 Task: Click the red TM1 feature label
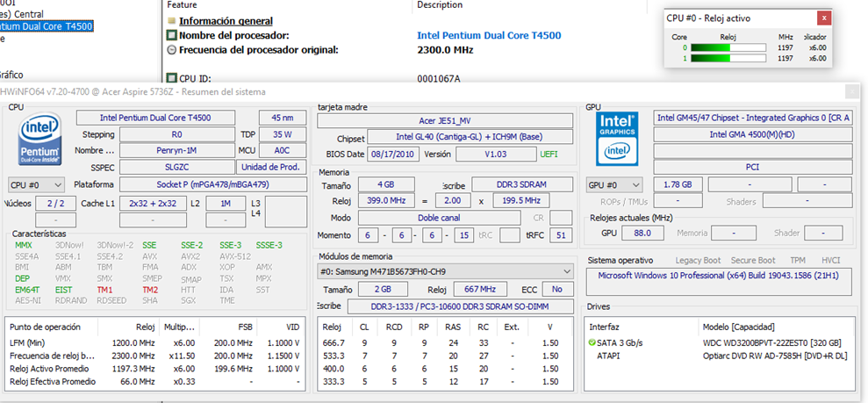tap(104, 290)
